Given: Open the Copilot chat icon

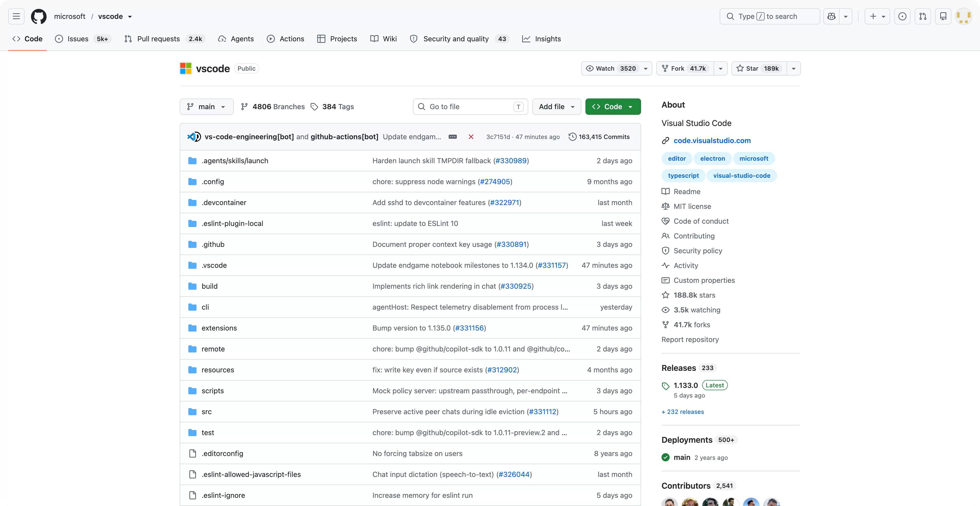Looking at the screenshot, I should point(832,16).
